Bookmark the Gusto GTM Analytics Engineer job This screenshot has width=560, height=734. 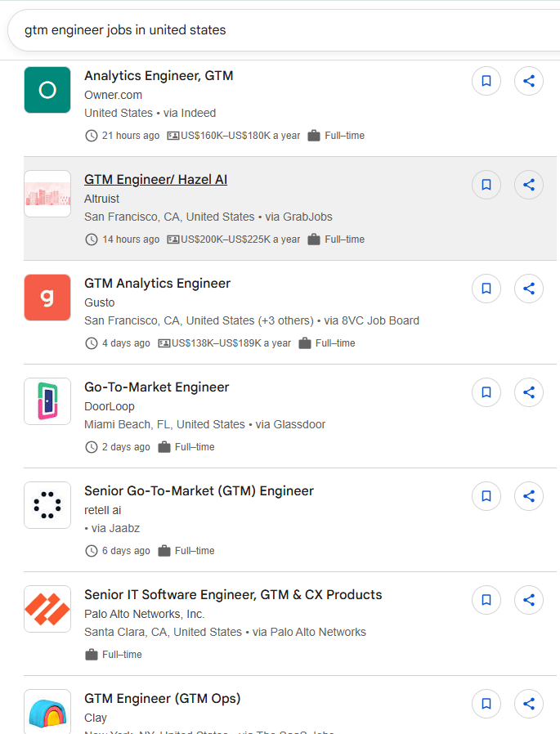click(x=486, y=289)
